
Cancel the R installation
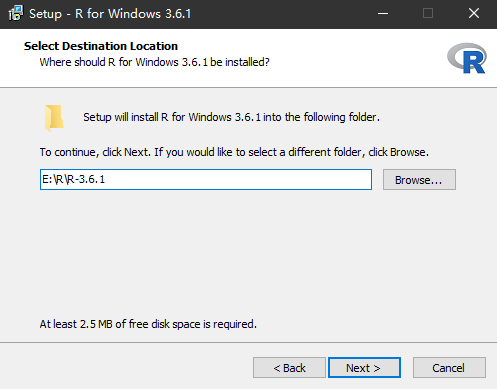[449, 368]
